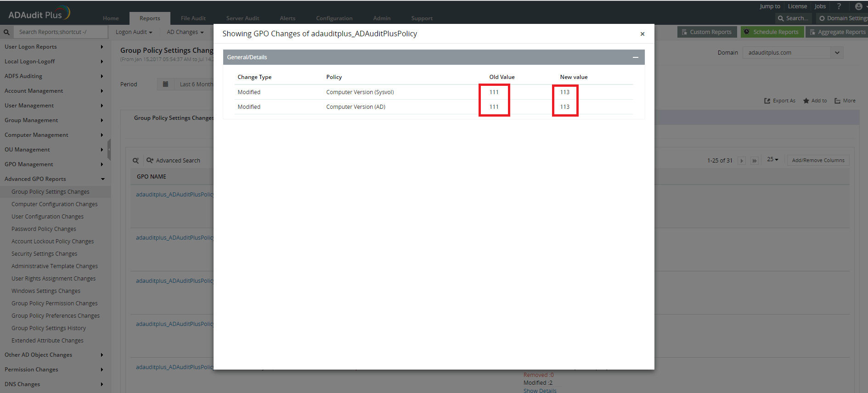868x393 pixels.
Task: Click the License link
Action: point(797,6)
